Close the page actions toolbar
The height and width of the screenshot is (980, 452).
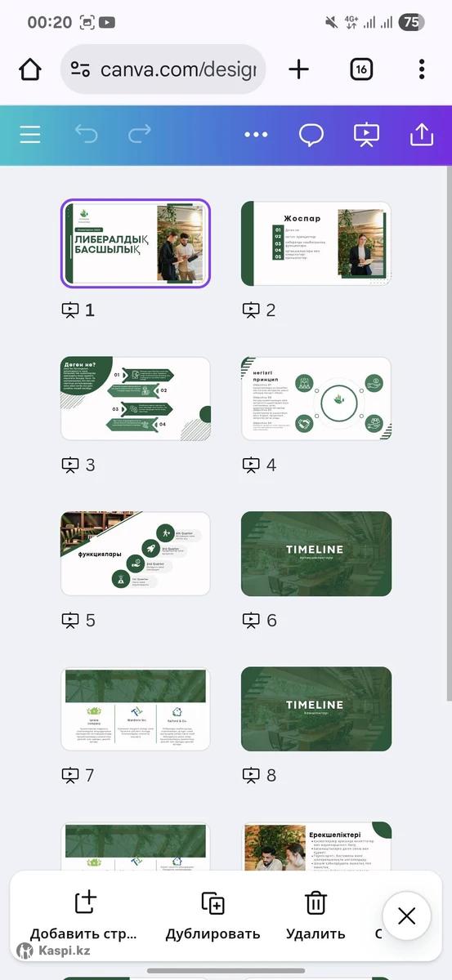pos(407,916)
